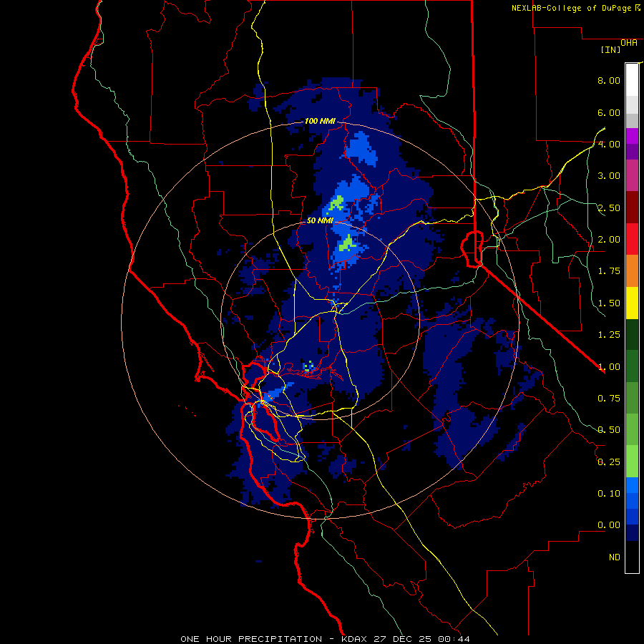
Task: Pick the black ND swatch at scale bottom
Action: pyautogui.click(x=632, y=557)
